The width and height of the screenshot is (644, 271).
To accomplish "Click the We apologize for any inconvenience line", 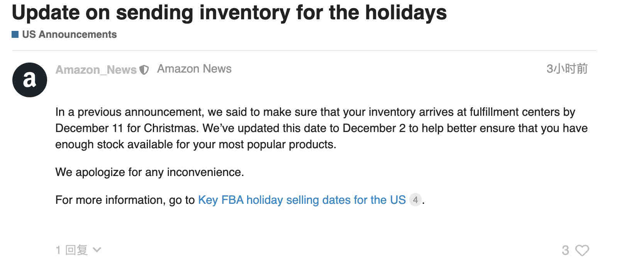I will click(x=149, y=172).
